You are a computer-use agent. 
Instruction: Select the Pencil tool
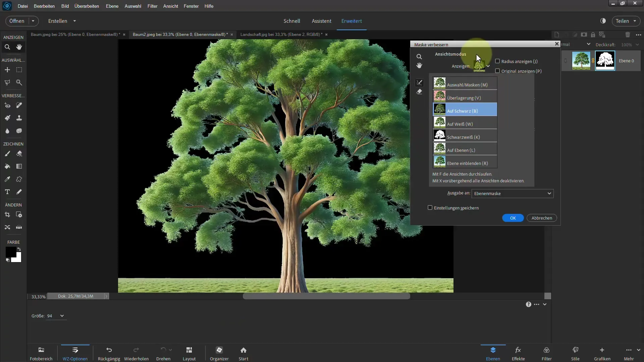(x=19, y=192)
